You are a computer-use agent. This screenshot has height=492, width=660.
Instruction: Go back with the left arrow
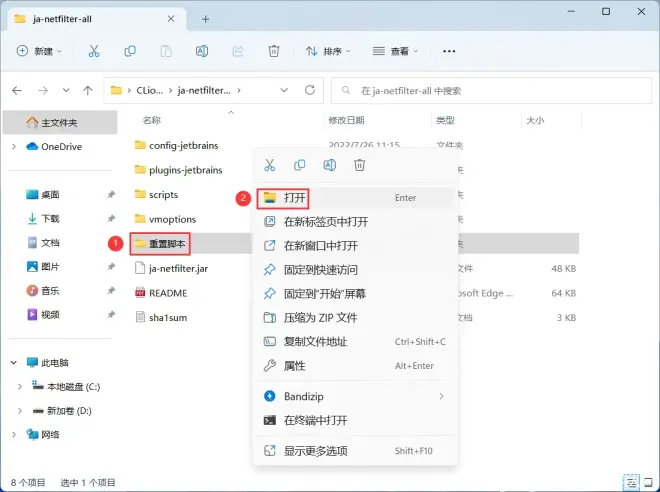pyautogui.click(x=17, y=90)
